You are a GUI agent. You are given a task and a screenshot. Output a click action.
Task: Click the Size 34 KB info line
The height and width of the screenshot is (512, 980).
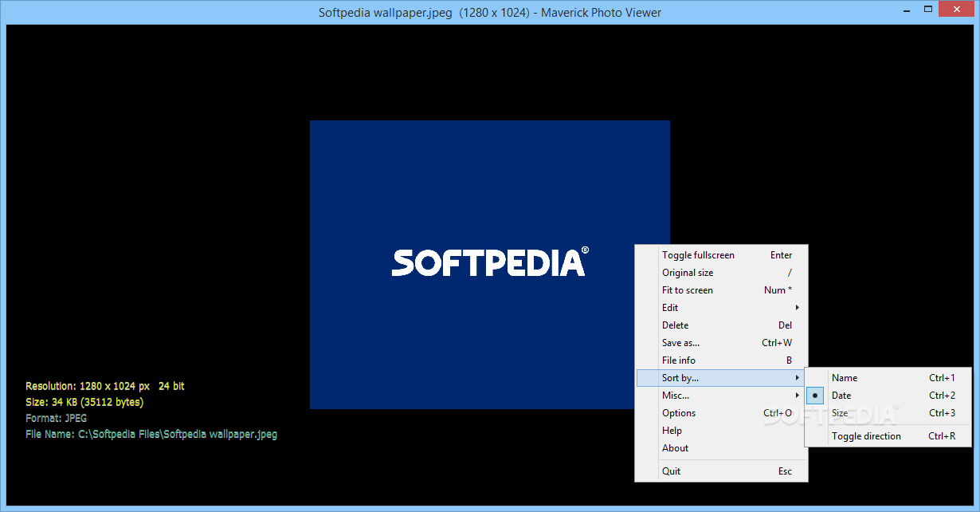84,402
